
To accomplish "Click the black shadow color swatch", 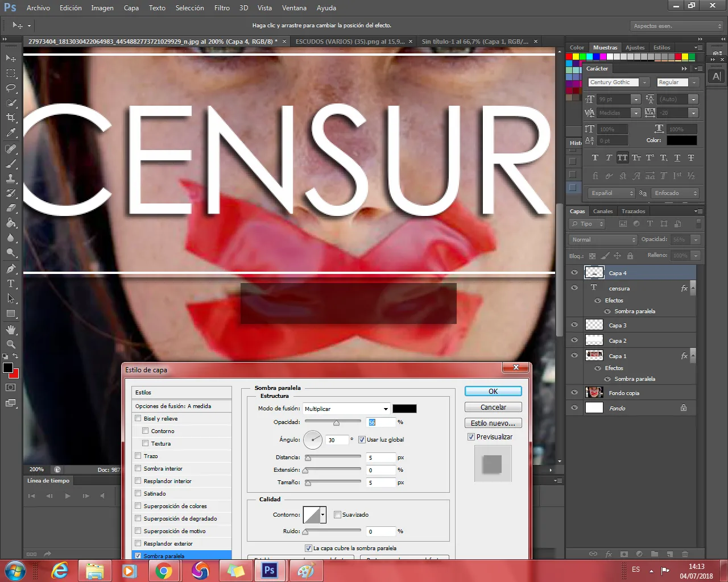I will point(404,409).
